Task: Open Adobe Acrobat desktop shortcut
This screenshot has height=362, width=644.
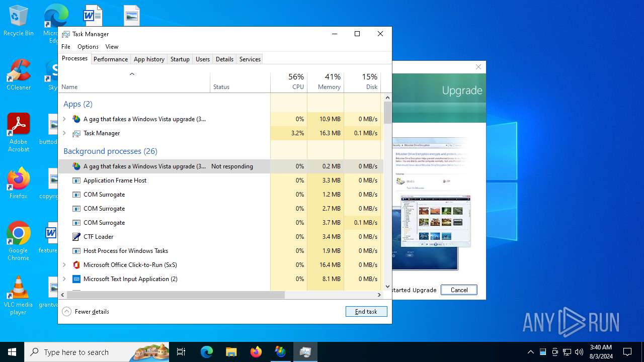Action: pyautogui.click(x=18, y=133)
